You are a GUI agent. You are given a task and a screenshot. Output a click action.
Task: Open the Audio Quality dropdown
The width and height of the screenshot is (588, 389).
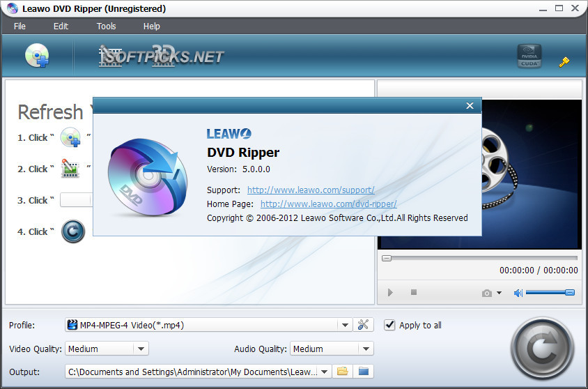click(366, 349)
